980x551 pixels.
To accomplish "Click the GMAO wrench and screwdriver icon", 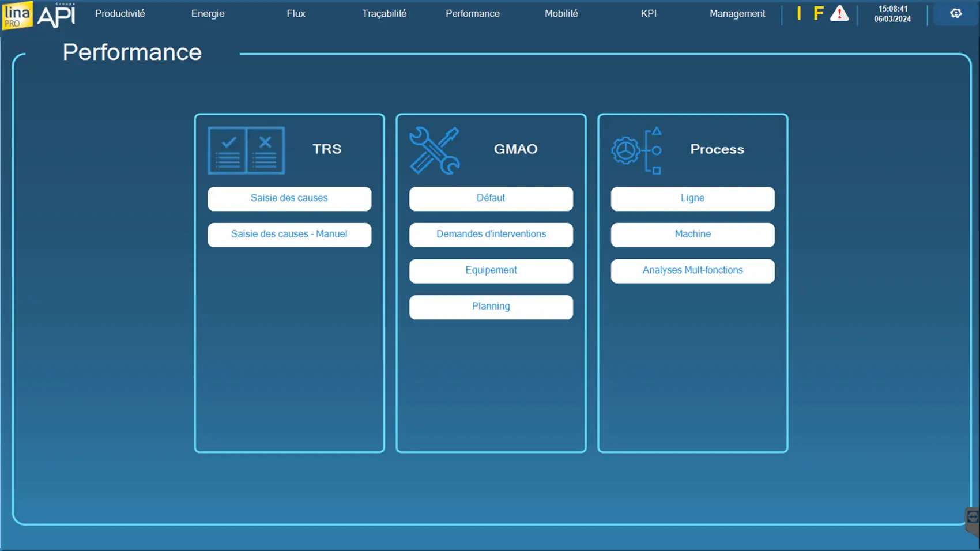I will tap(434, 150).
